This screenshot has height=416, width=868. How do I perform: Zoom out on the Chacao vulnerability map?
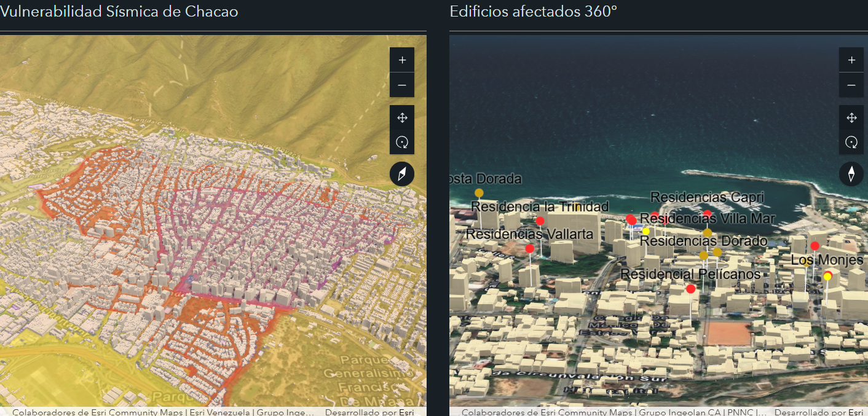[x=402, y=85]
